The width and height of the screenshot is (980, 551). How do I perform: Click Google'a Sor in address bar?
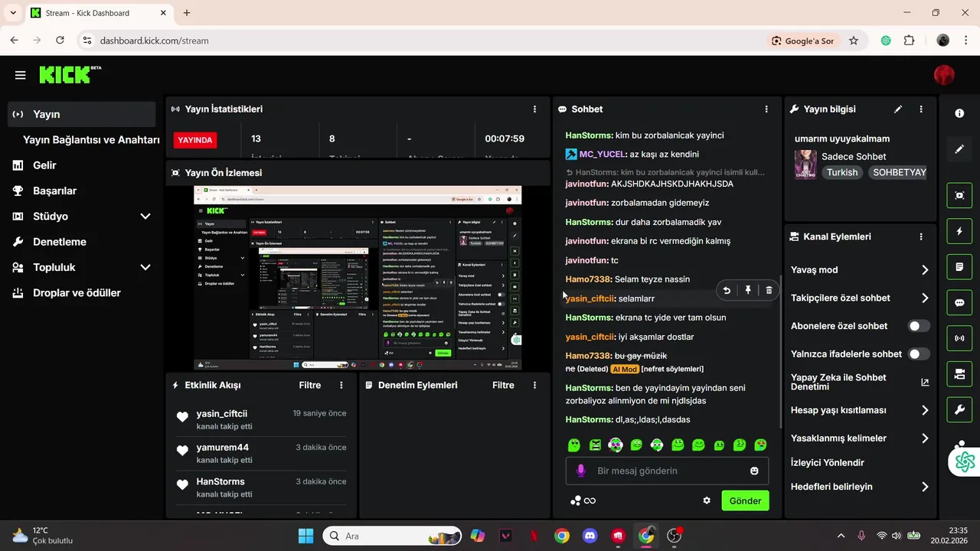tap(803, 41)
